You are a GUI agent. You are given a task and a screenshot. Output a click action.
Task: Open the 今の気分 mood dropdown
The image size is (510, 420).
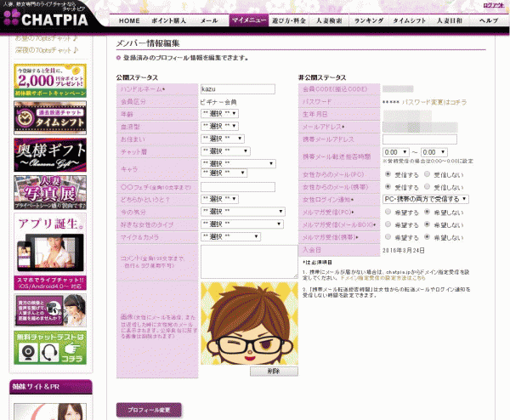tap(243, 212)
